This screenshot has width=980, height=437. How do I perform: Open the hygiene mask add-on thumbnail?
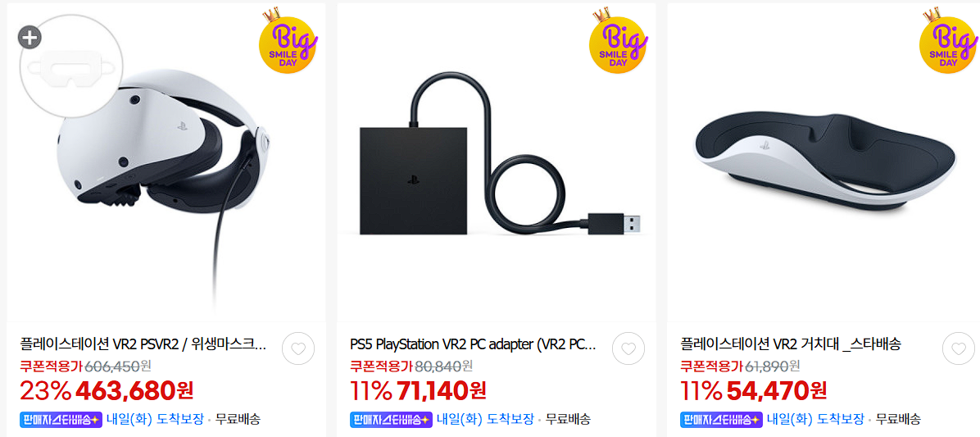coord(67,67)
